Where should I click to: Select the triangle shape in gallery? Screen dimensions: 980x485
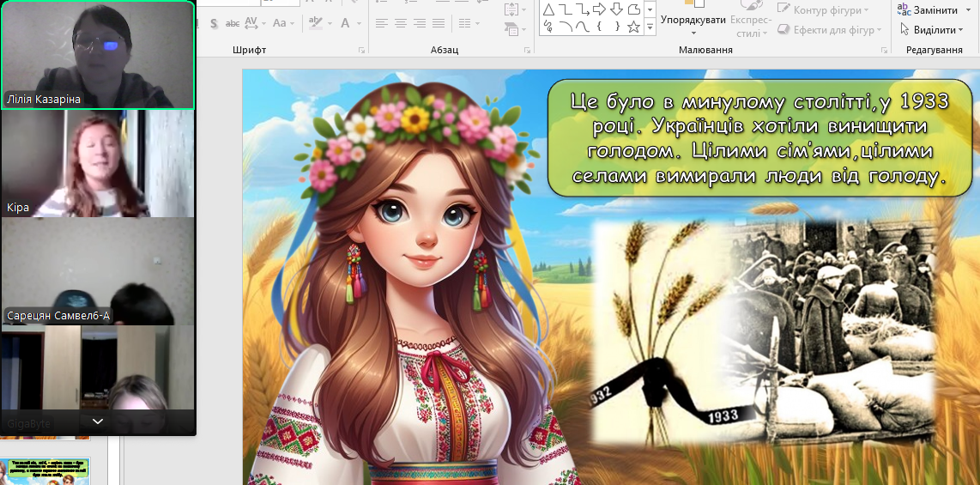point(548,9)
